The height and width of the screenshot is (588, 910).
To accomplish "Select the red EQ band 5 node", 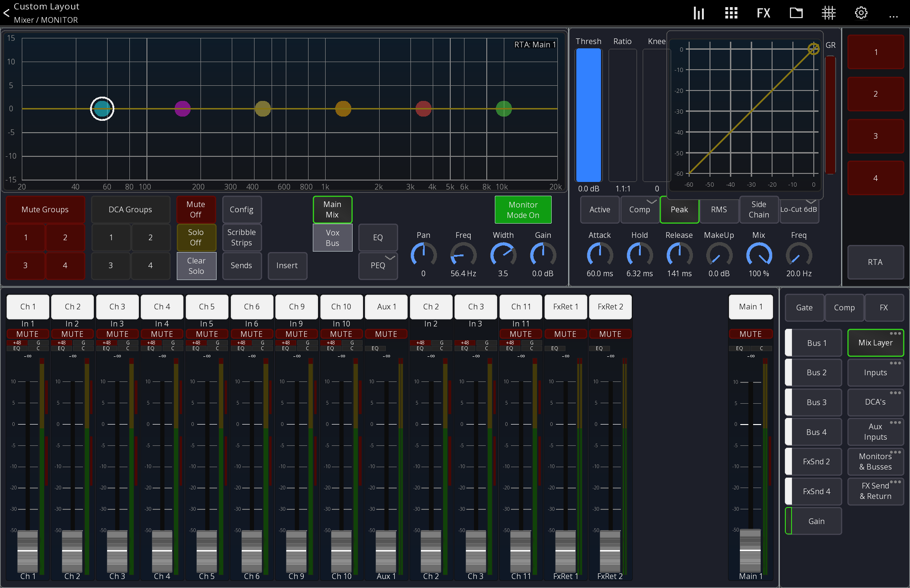I will 423,109.
